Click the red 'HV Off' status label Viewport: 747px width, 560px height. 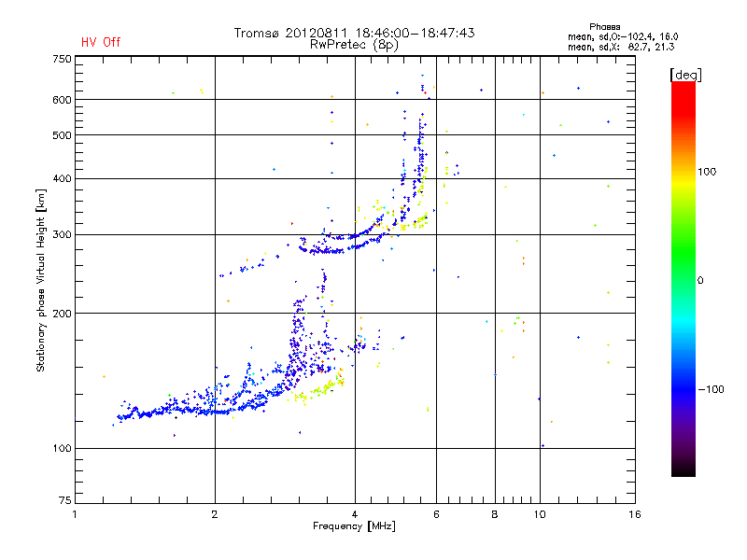point(101,42)
